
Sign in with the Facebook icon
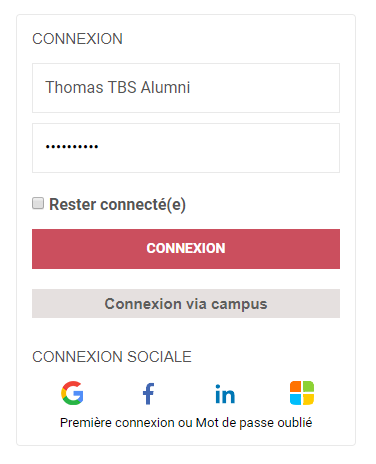(x=148, y=394)
